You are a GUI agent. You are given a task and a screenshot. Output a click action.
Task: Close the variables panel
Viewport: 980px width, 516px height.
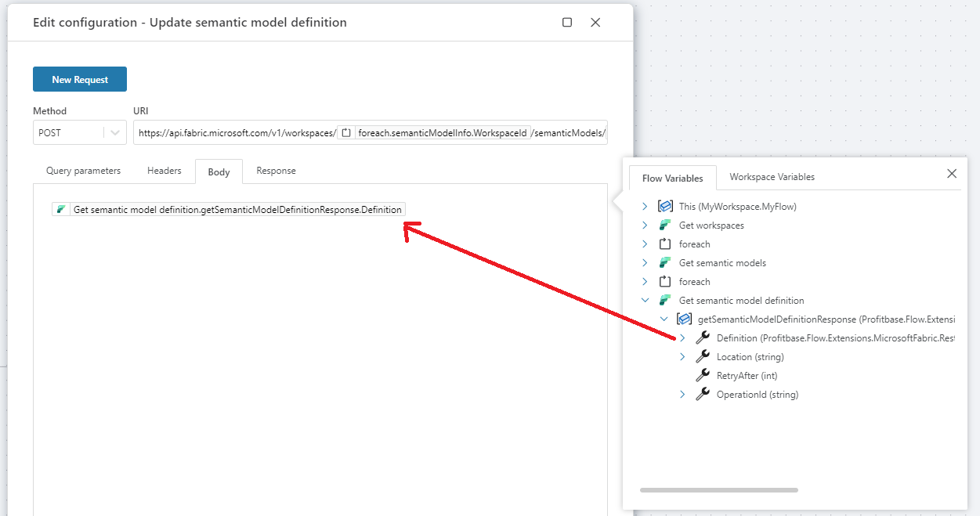coord(952,174)
